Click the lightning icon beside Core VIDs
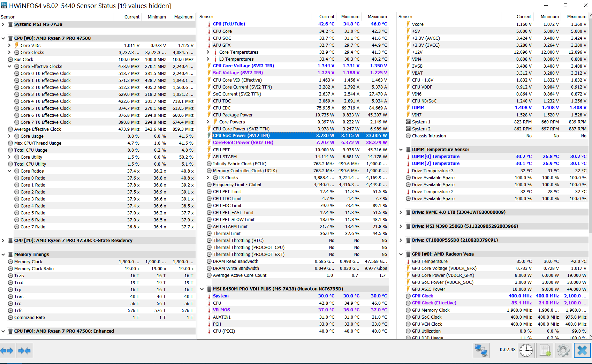Image resolution: width=592 pixels, height=364 pixels. (x=17, y=45)
